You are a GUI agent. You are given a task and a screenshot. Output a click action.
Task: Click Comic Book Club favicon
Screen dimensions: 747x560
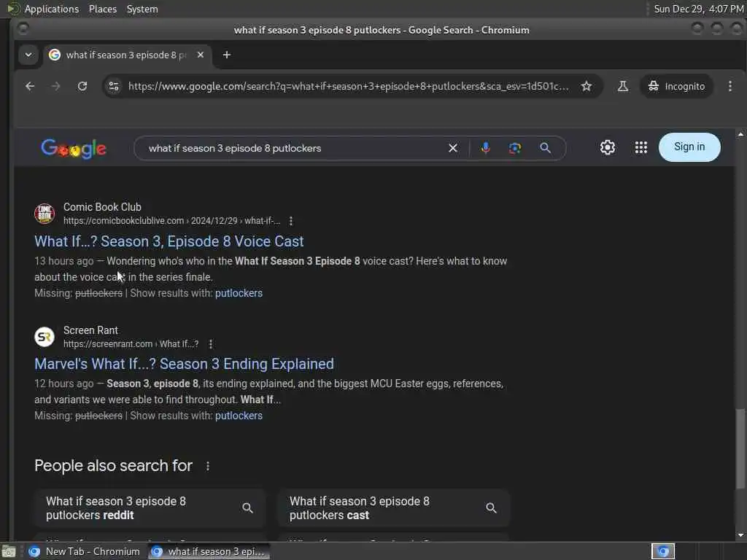tap(44, 214)
